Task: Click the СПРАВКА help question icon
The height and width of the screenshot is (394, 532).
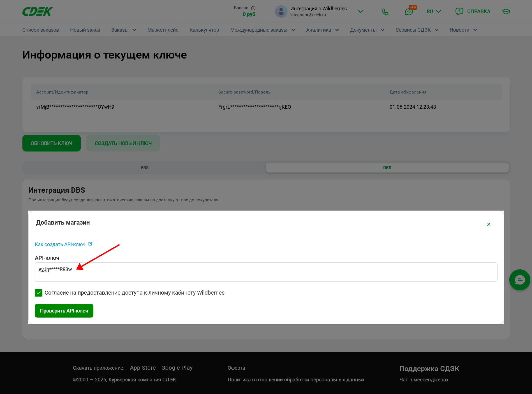Action: click(459, 11)
